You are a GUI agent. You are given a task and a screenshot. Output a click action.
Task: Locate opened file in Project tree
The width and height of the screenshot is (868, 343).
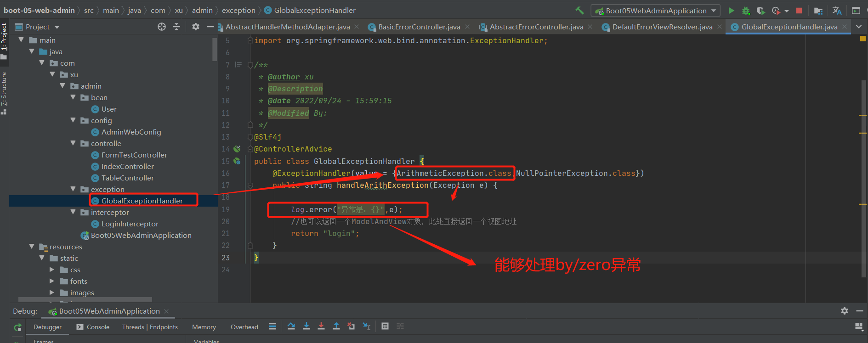tap(162, 27)
